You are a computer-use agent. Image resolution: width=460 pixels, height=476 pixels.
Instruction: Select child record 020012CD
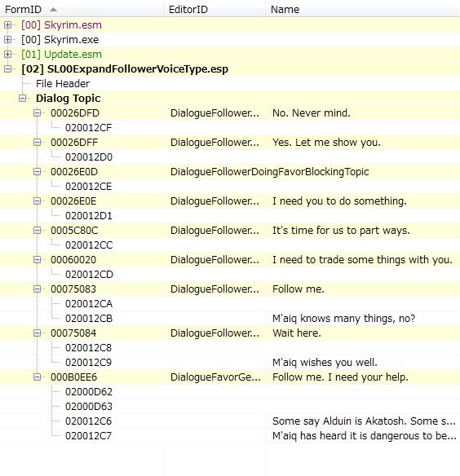point(89,275)
